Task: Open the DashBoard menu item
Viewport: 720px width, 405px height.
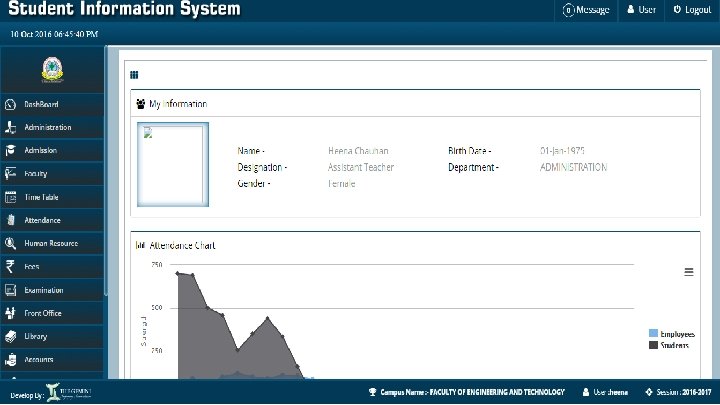Action: click(52, 104)
